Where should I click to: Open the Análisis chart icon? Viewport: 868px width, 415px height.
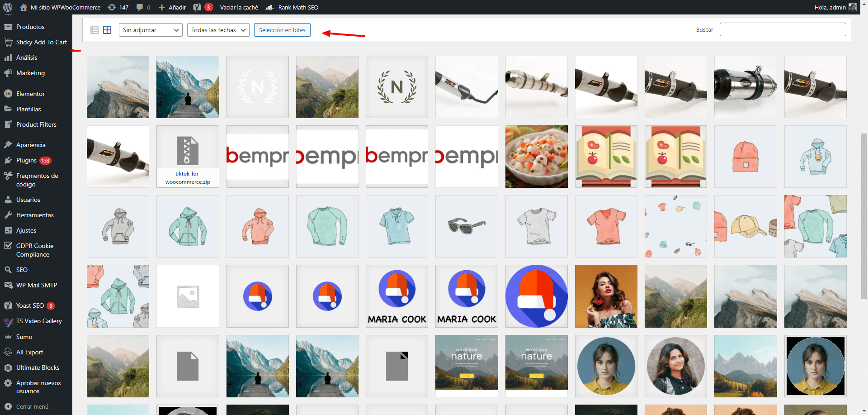[8, 57]
